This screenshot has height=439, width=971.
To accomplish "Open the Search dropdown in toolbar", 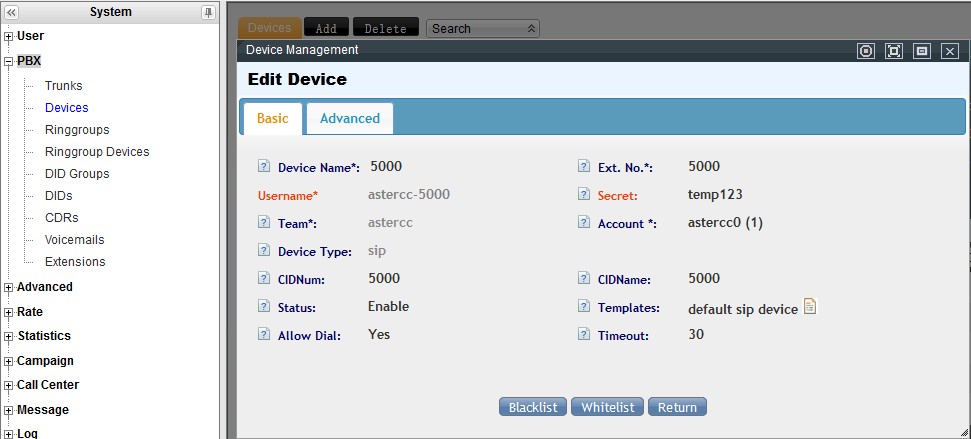I will click(483, 29).
